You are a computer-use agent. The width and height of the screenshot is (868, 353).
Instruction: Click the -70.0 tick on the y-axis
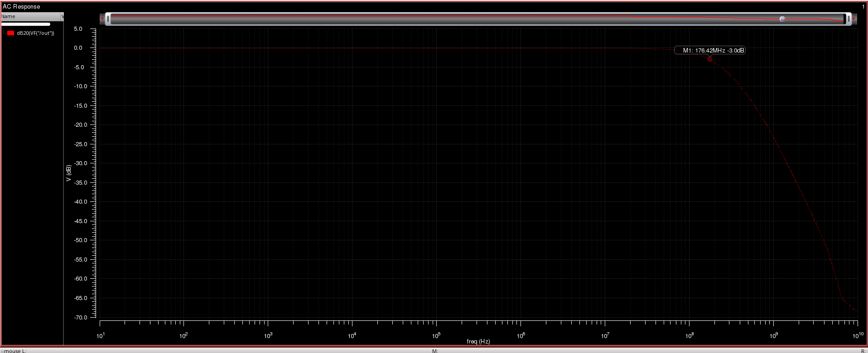click(81, 317)
